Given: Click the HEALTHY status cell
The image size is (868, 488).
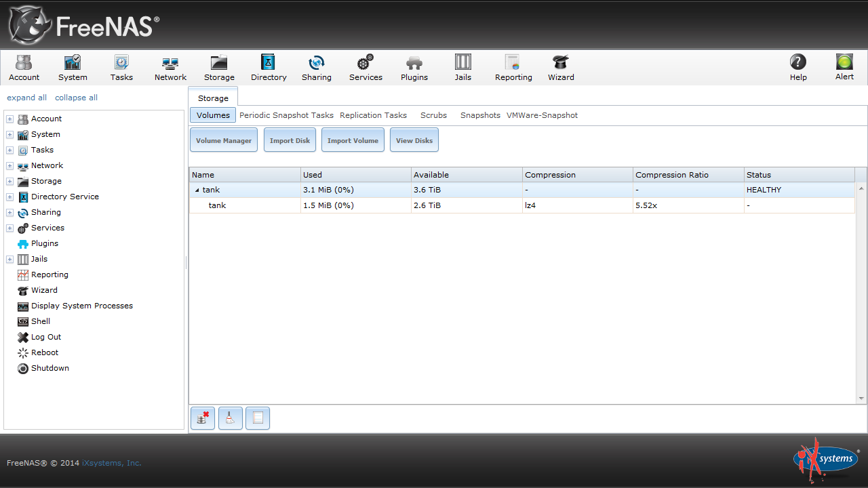Looking at the screenshot, I should coord(800,190).
